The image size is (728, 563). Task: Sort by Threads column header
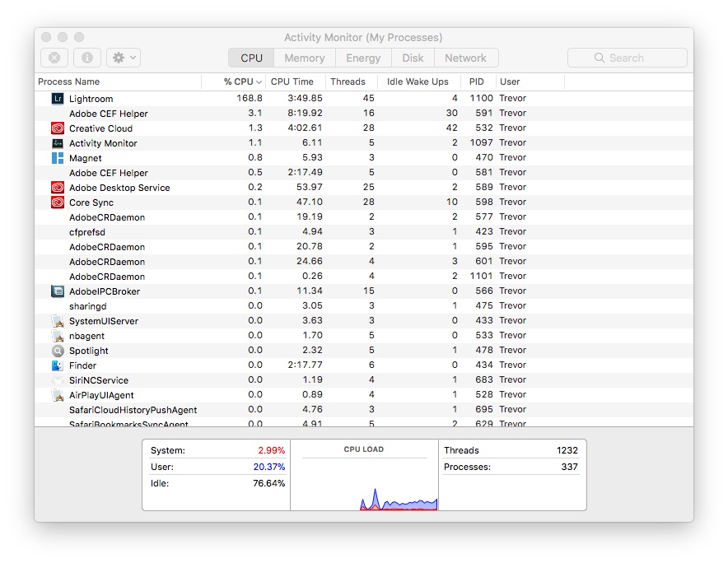[352, 81]
